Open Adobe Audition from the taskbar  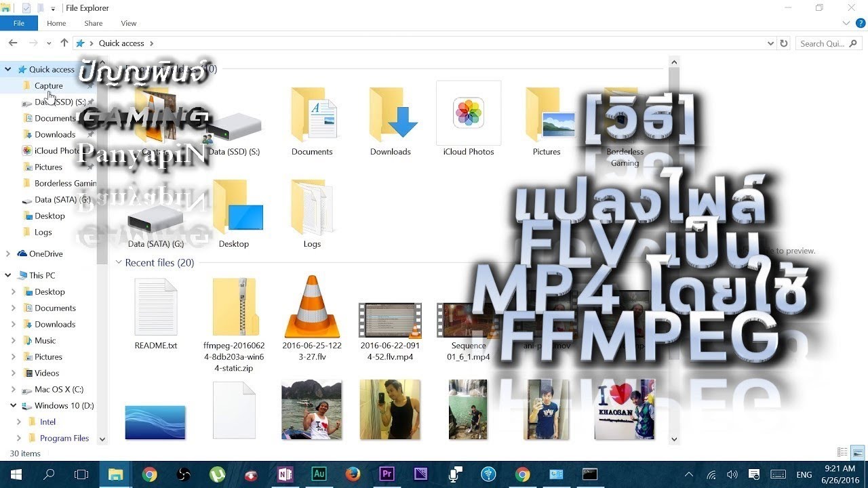pyautogui.click(x=319, y=474)
